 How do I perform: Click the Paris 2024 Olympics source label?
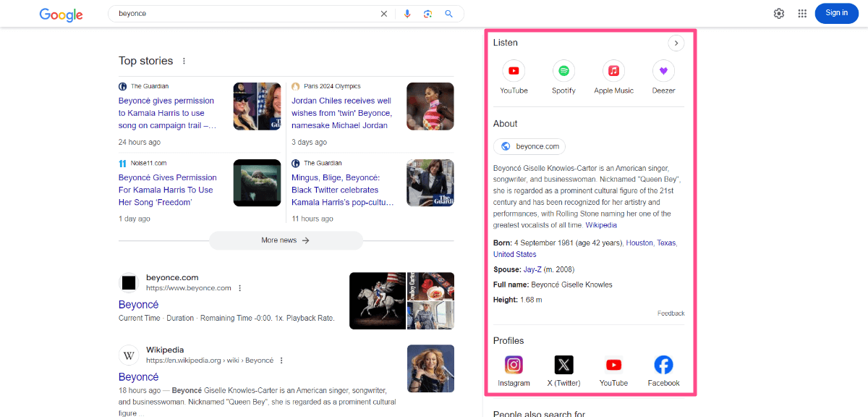point(332,86)
